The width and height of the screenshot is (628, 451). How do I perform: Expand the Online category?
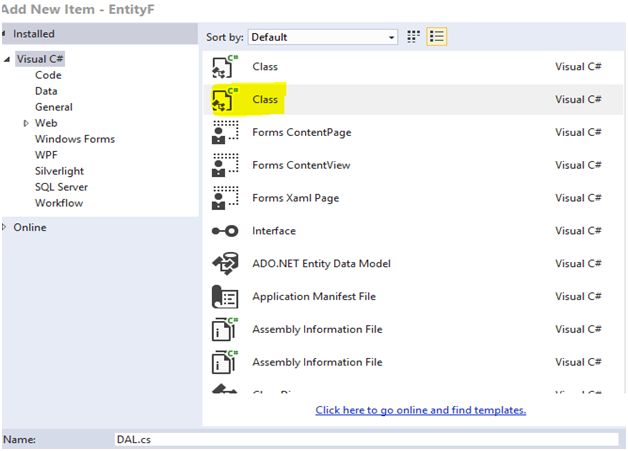5,227
